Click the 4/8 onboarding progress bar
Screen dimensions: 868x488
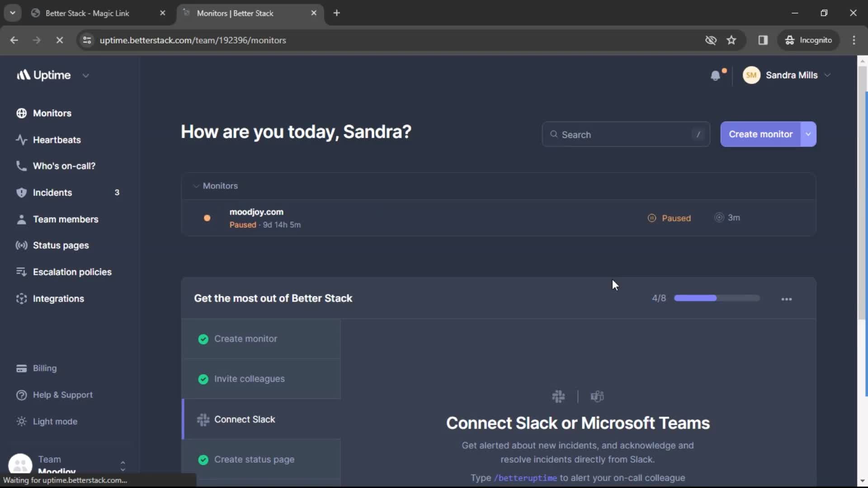pos(717,298)
